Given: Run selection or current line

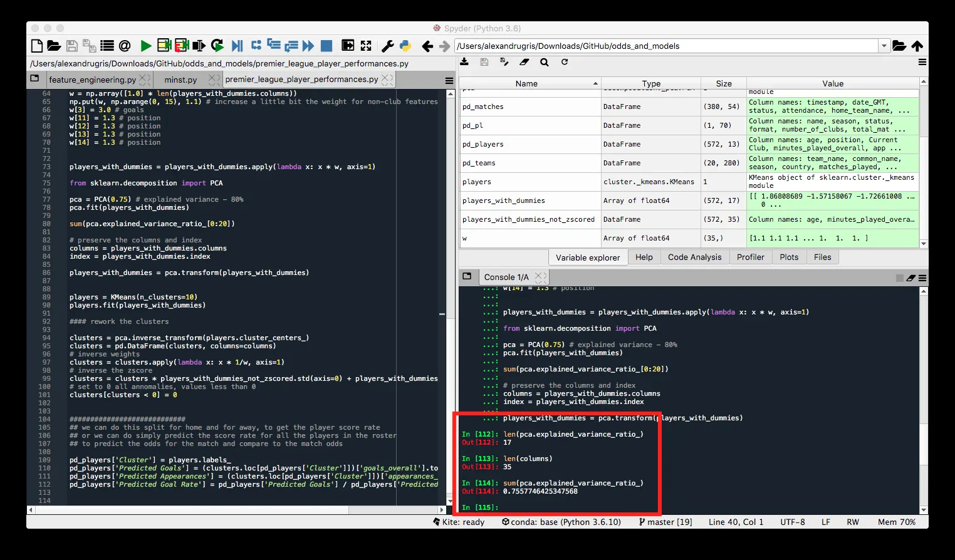Looking at the screenshot, I should [199, 46].
